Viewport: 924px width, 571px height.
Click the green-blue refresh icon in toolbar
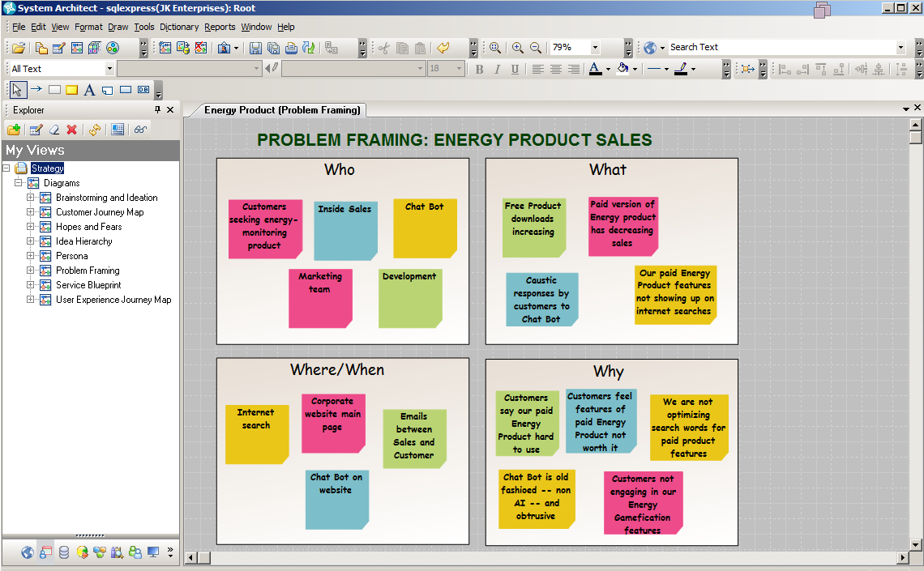pos(308,48)
